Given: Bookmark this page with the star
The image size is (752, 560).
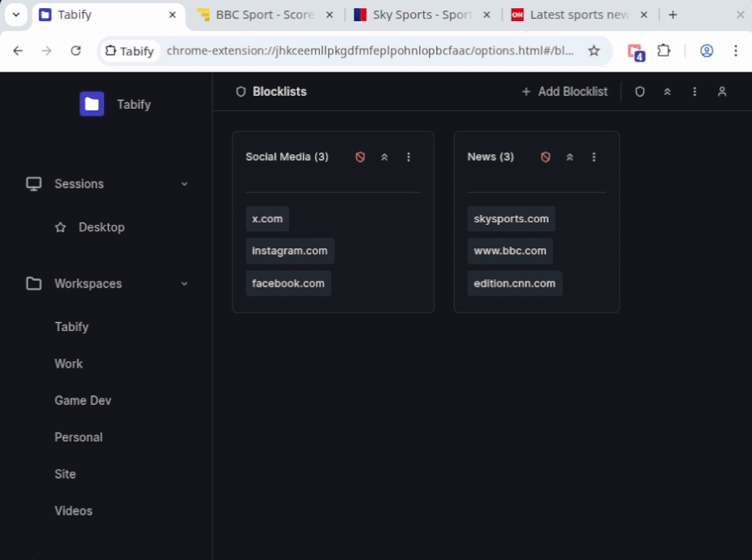Looking at the screenshot, I should click(594, 51).
